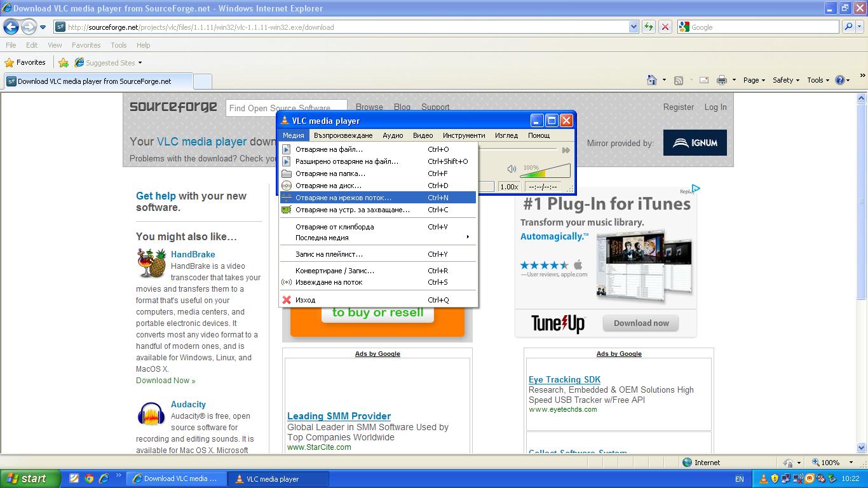Viewport: 868px width, 488px height.
Task: Click the Internet Explorer icon in quick launch
Action: click(104, 478)
